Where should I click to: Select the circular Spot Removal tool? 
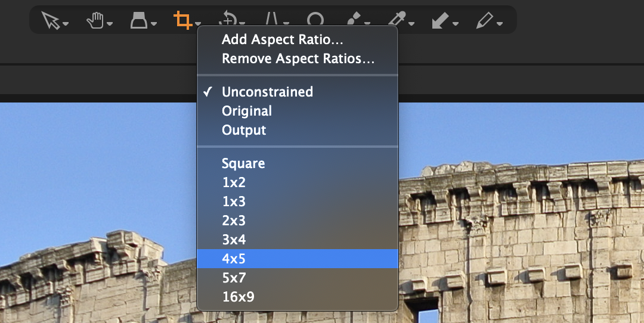(x=315, y=20)
